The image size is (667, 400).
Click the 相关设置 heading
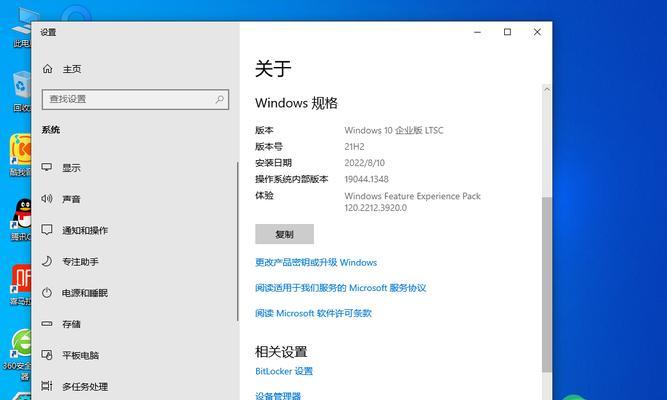(281, 352)
